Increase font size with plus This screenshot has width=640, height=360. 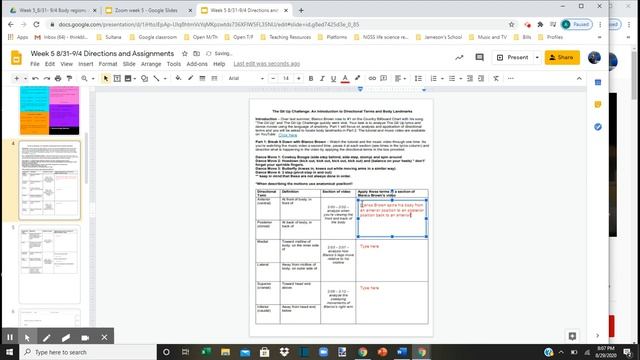299,78
